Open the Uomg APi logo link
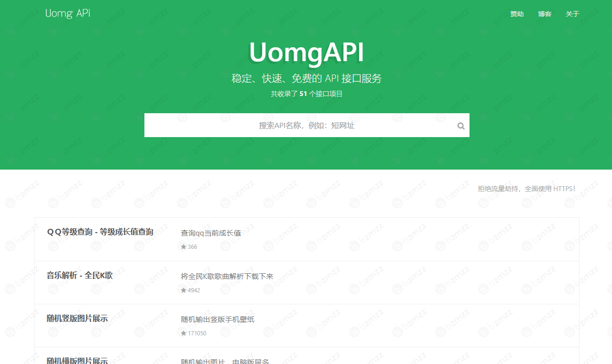612x364 pixels. pos(68,13)
